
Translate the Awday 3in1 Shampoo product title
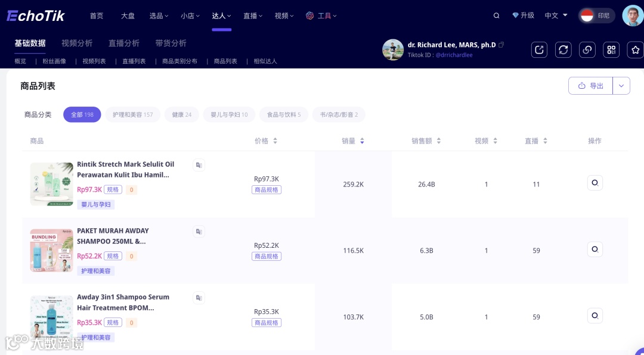coord(199,298)
